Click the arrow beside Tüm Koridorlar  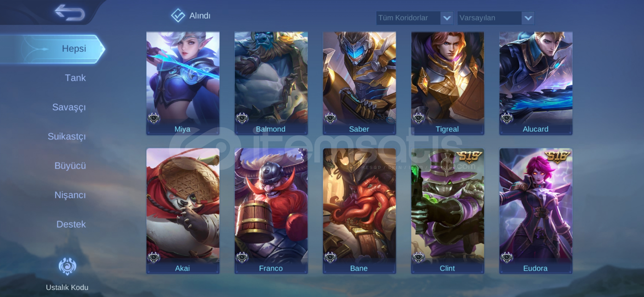click(x=447, y=18)
